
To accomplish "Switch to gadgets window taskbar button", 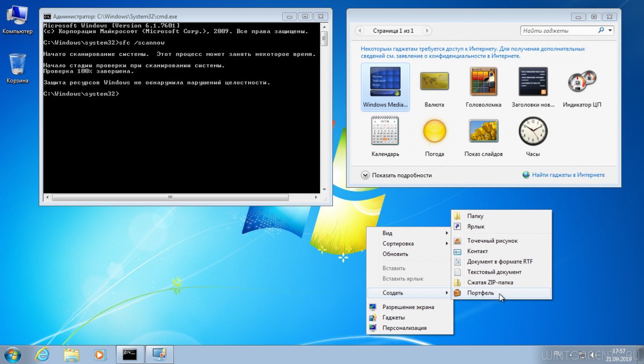I will pos(159,355).
